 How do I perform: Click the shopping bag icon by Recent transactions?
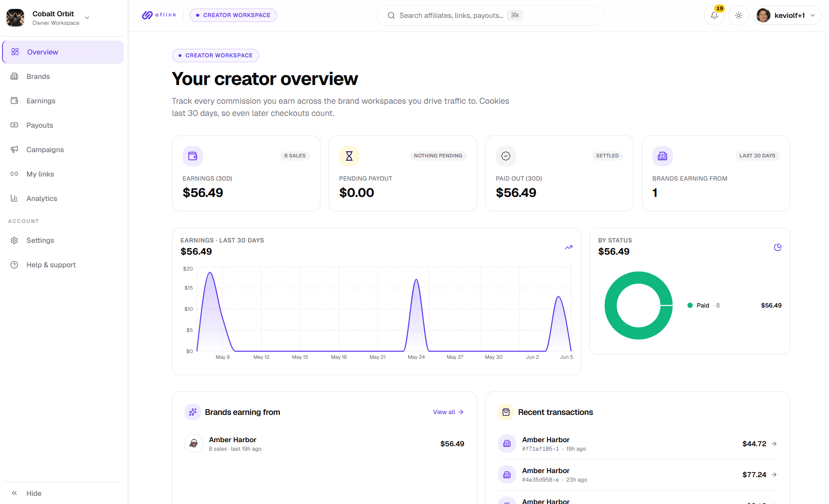(x=506, y=412)
